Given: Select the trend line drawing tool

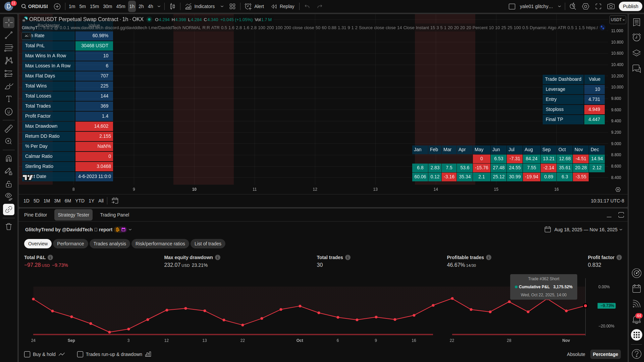Looking at the screenshot, I should click(x=9, y=35).
